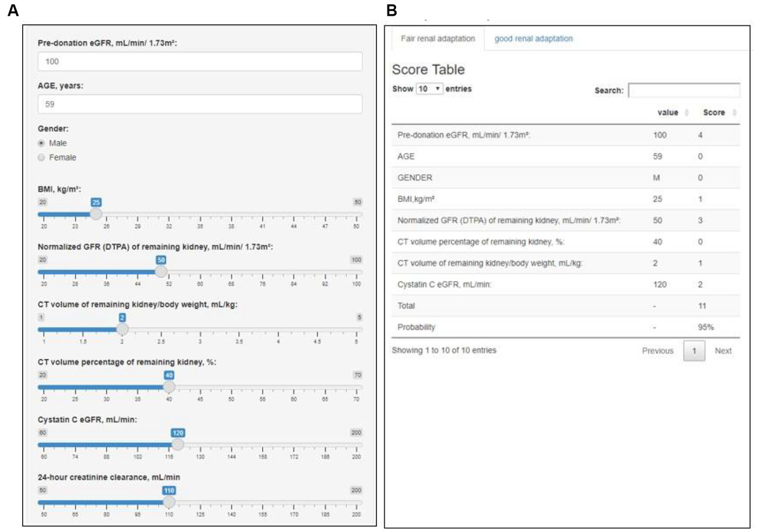
Task: Go to page 1 of table
Action: click(693, 351)
